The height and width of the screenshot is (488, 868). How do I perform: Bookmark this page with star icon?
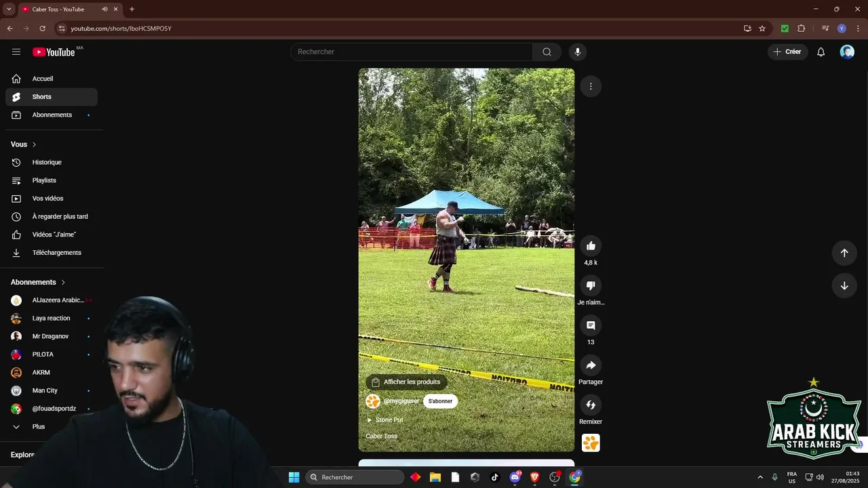pos(762,28)
